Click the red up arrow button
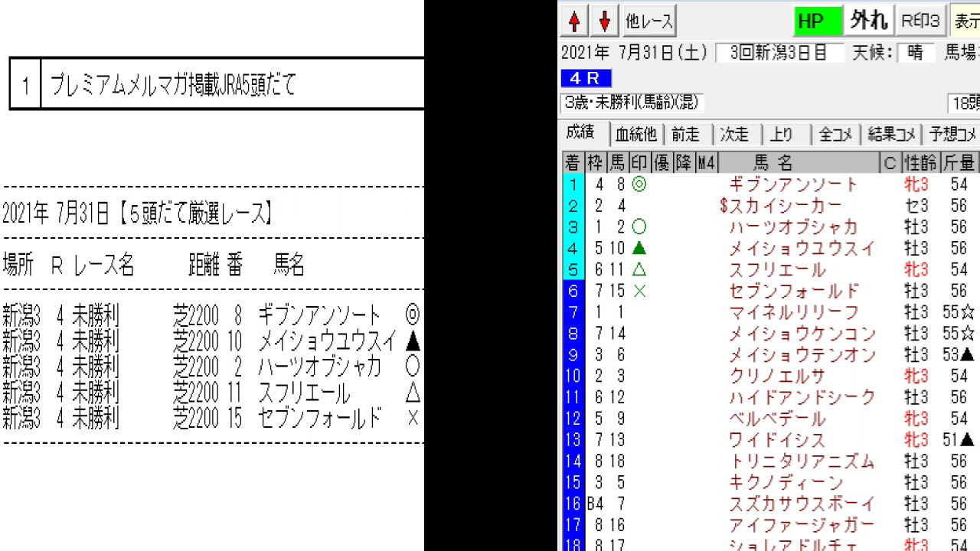 click(x=573, y=21)
